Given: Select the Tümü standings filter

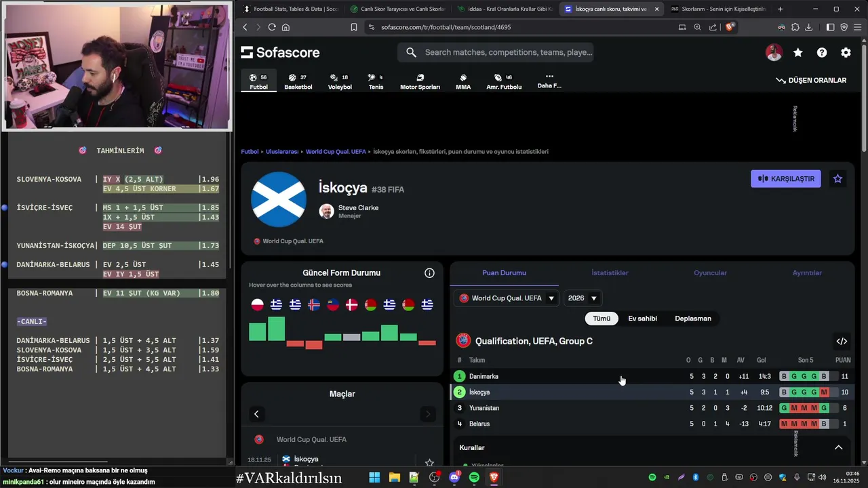Looking at the screenshot, I should click(x=601, y=319).
